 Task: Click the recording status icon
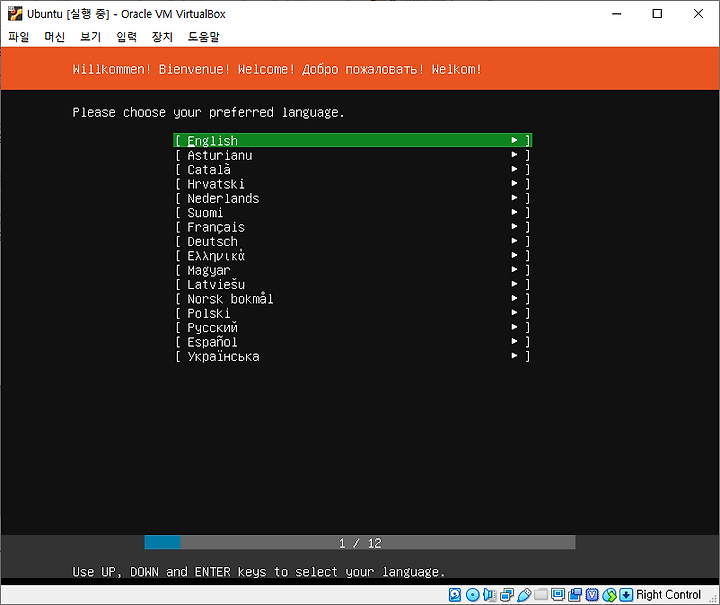coord(575,595)
